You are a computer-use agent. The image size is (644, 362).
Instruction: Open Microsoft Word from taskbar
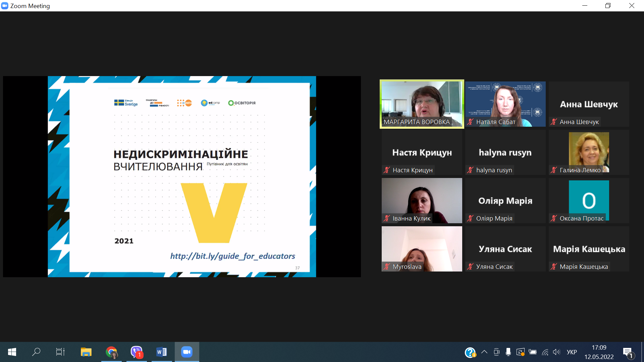coord(161,352)
